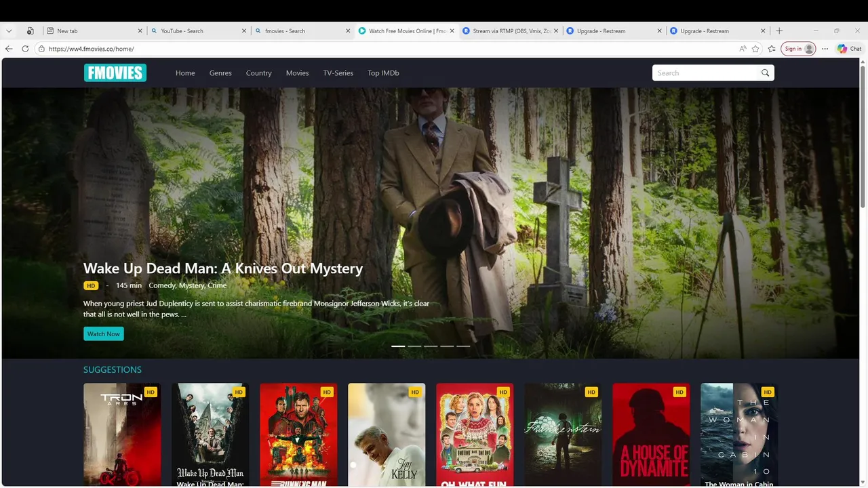The height and width of the screenshot is (488, 868).
Task: Select the first carousel slide indicator
Action: [x=398, y=346]
